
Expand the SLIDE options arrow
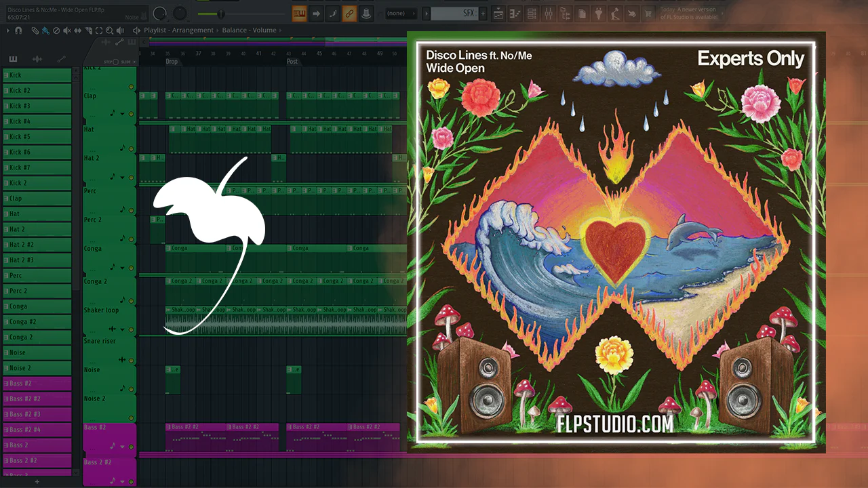[x=134, y=62]
